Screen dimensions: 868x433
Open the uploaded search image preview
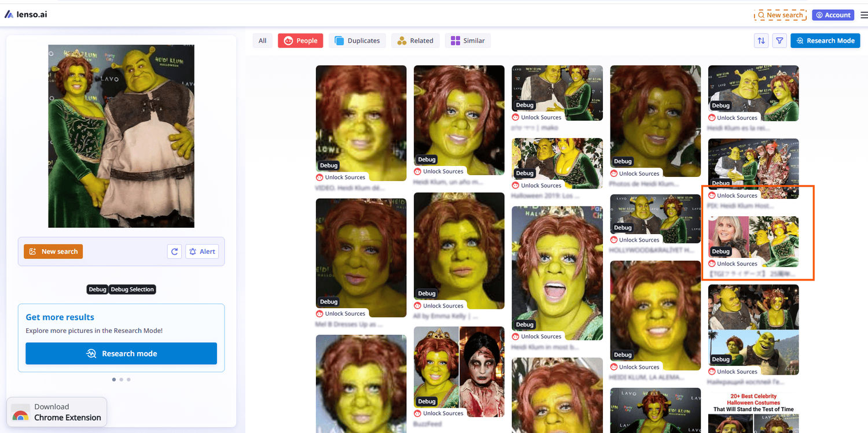[121, 136]
